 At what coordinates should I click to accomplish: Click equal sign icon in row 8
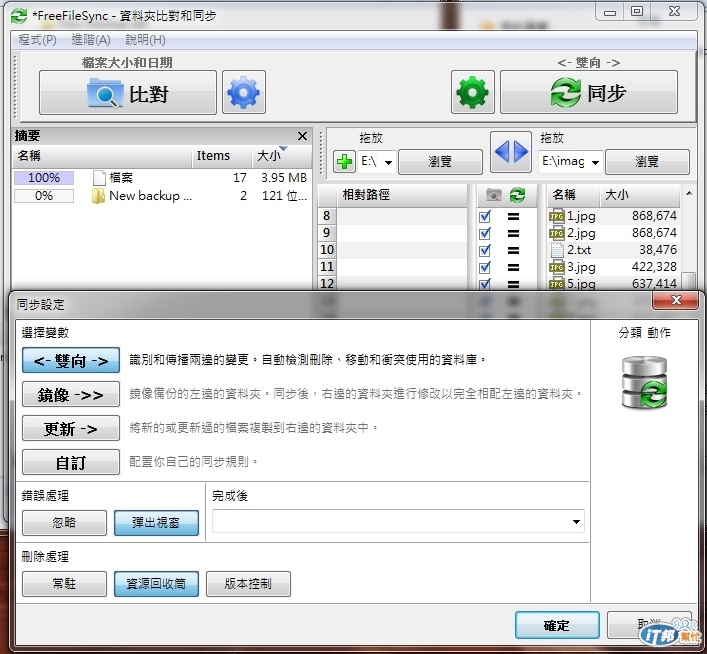pos(513,216)
